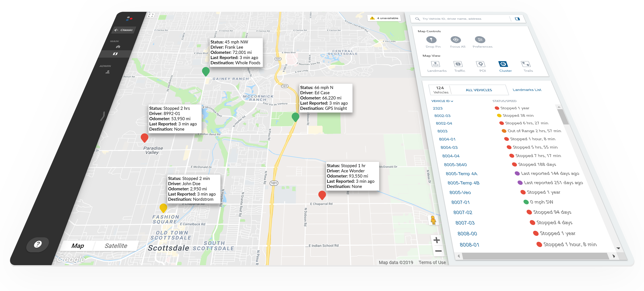Click the zoom in plus button
The image size is (644, 291).
point(436,240)
